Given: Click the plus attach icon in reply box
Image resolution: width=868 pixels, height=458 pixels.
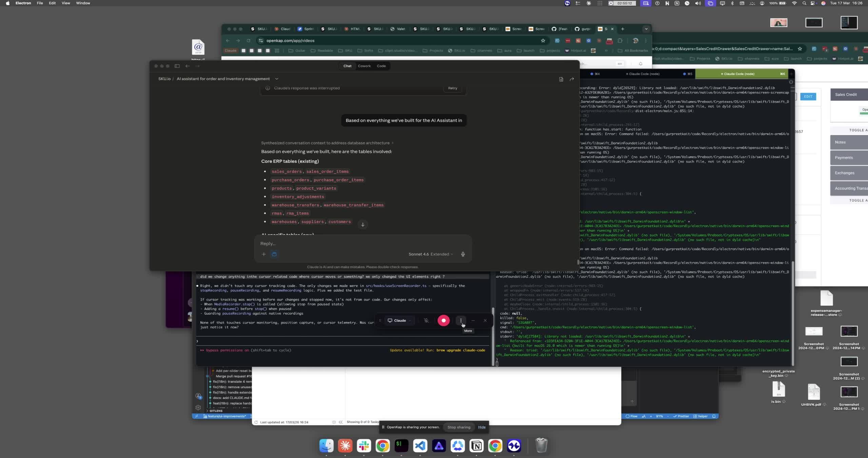Looking at the screenshot, I should click(x=264, y=254).
